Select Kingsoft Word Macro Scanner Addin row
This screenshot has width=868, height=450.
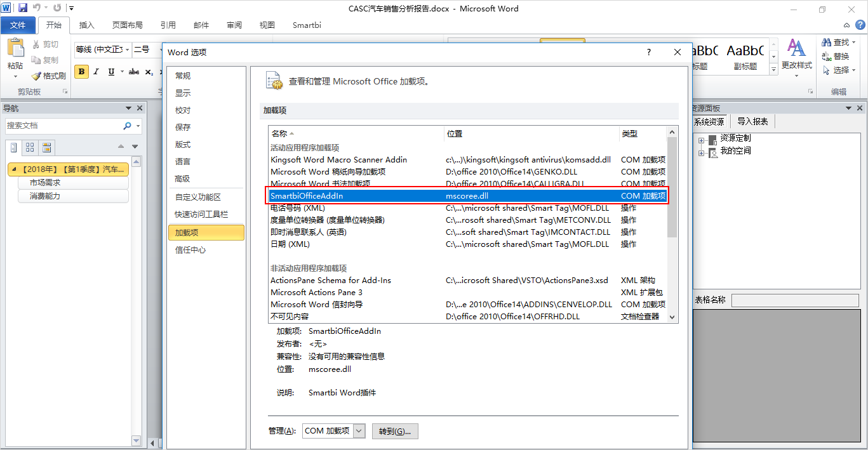click(468, 160)
